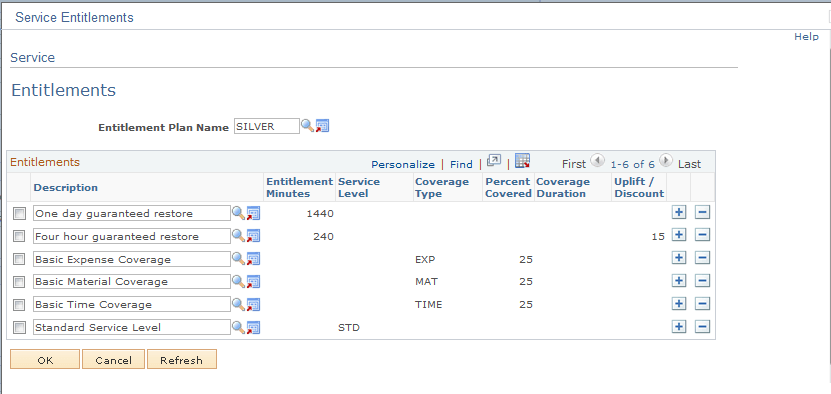Add row after Standard Service Level

point(678,327)
